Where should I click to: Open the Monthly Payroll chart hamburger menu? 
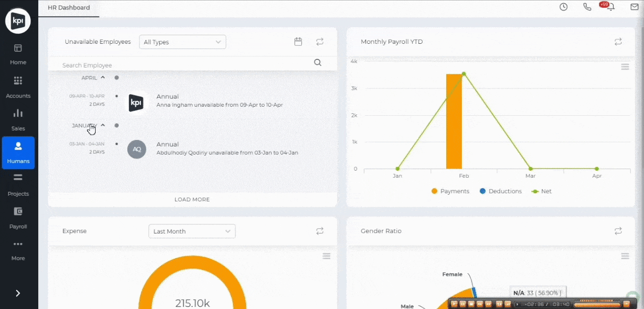click(x=625, y=67)
